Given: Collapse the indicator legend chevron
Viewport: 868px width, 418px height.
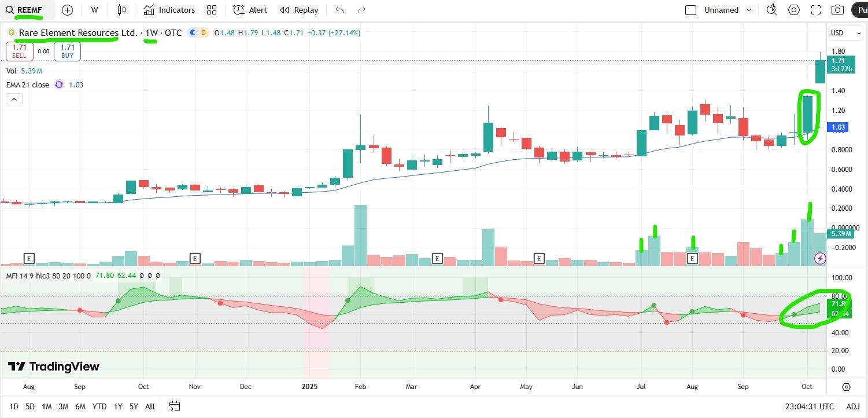Looking at the screenshot, I should [x=14, y=100].
